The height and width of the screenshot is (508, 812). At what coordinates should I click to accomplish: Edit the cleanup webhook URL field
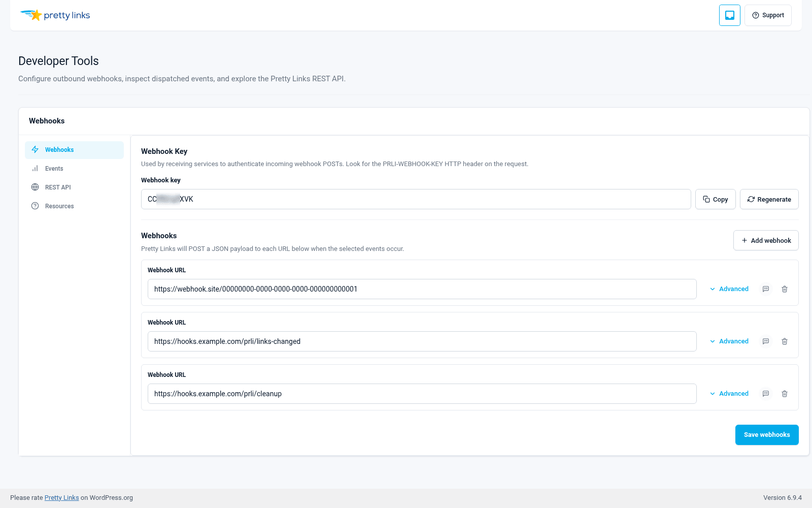click(x=422, y=394)
